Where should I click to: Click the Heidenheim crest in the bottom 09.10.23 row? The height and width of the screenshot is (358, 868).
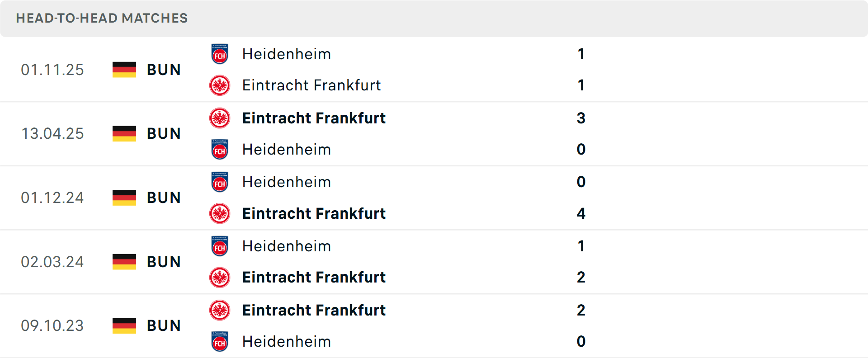(220, 342)
